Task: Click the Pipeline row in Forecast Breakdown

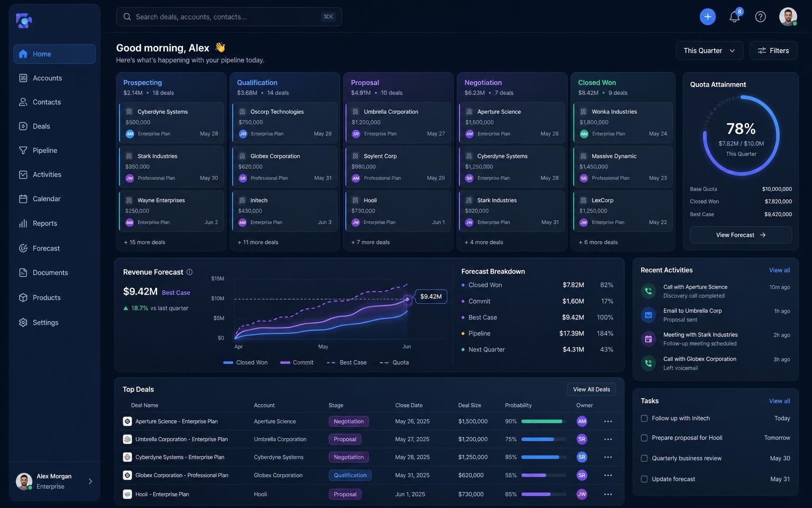Action: [537, 334]
